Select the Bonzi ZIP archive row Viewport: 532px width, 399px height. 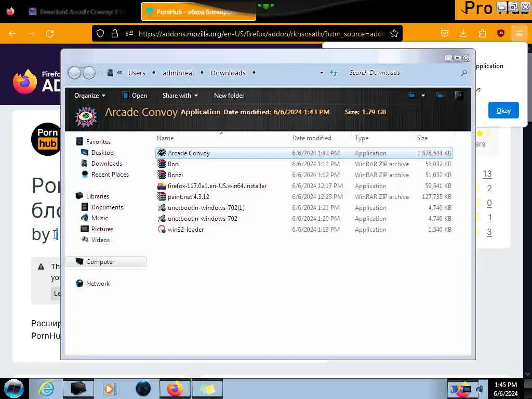(x=304, y=175)
